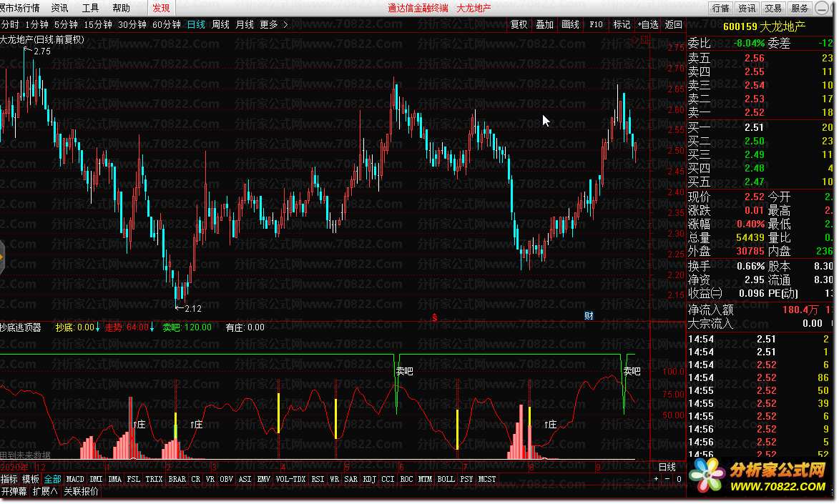The width and height of the screenshot is (839, 504).
Task: Click the minus zoom button at chart bottom
Action: click(667, 479)
